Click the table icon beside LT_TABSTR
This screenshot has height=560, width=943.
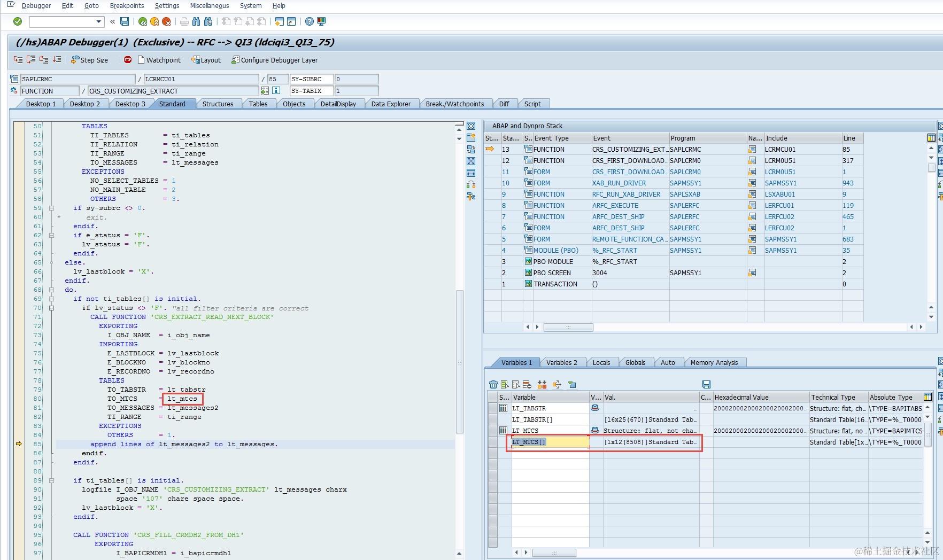point(503,408)
